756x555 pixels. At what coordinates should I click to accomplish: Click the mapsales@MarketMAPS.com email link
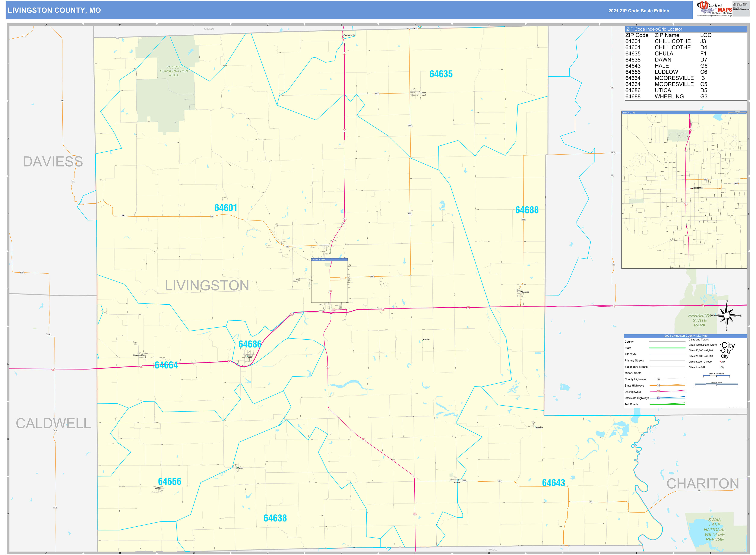click(x=741, y=10)
